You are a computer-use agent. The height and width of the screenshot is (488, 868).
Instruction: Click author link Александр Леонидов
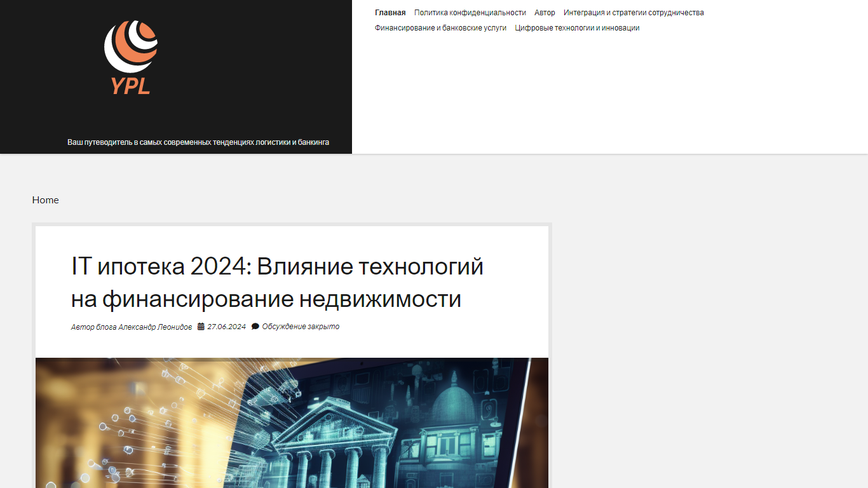pos(155,327)
